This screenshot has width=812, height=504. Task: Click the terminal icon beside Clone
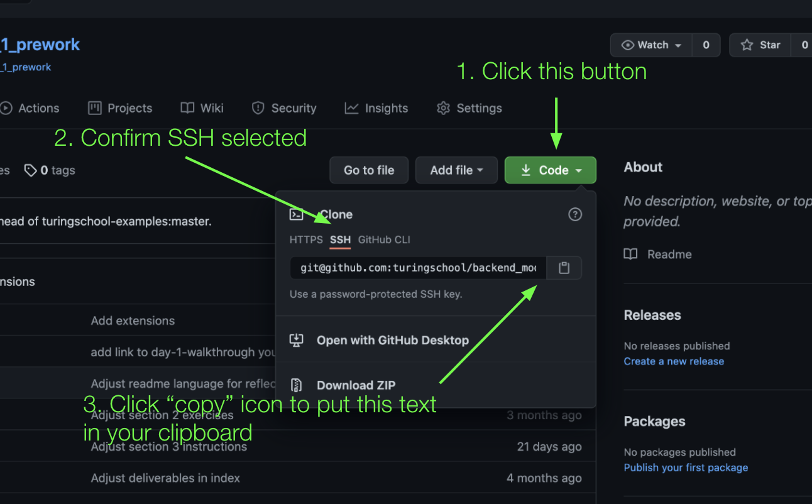296,214
